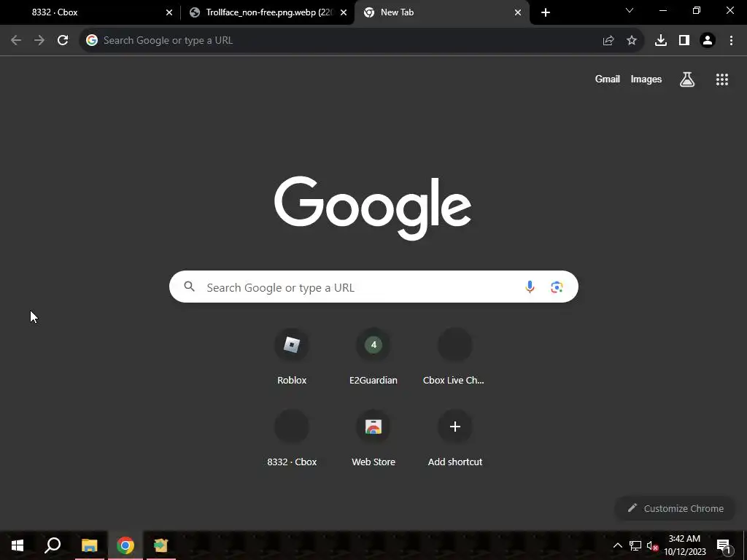
Task: Open the Roblox shortcut
Action: pos(292,356)
